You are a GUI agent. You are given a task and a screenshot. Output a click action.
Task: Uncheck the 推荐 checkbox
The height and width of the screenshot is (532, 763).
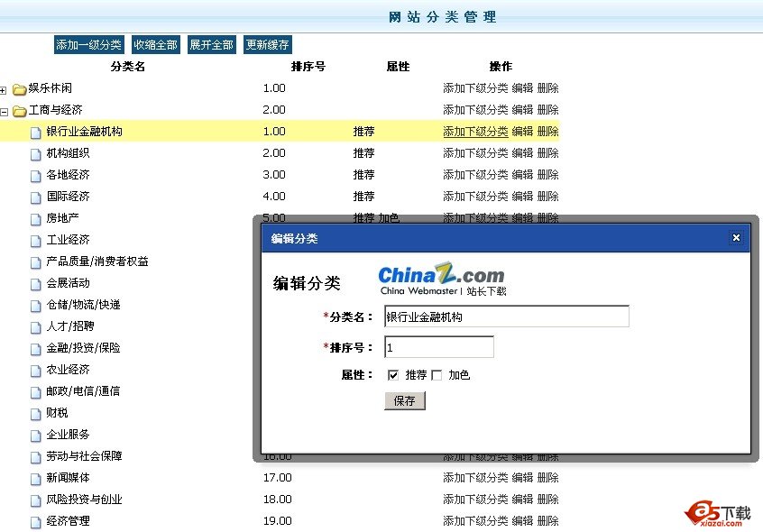tap(393, 375)
